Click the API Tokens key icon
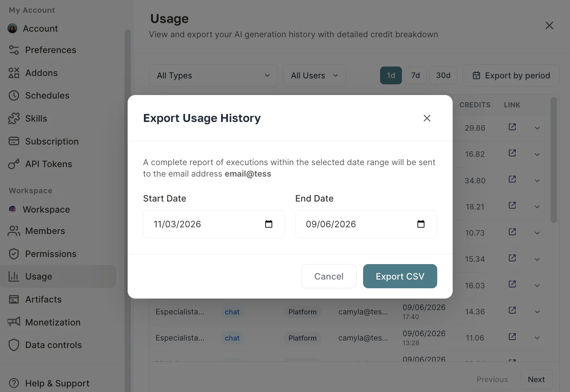This screenshot has height=392, width=570. pos(14,164)
